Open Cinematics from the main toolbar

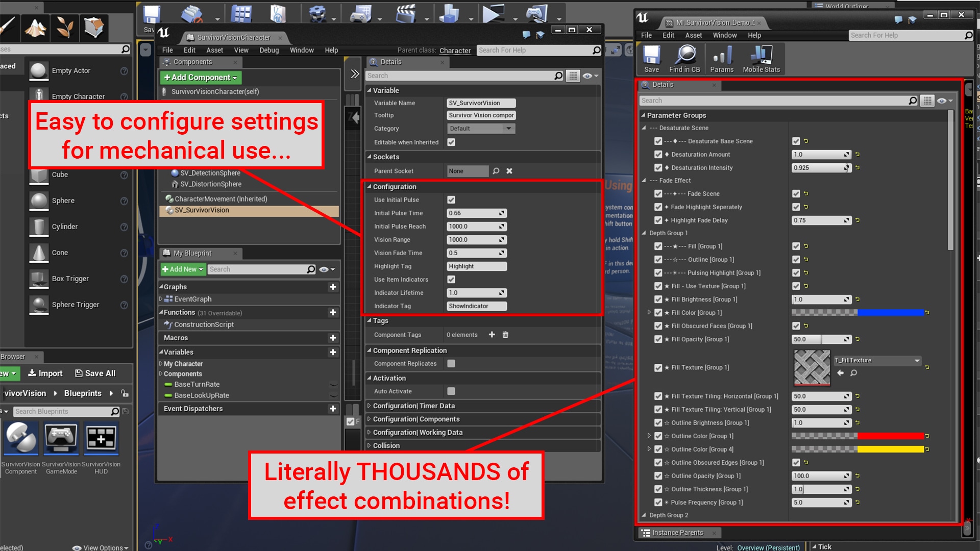click(406, 14)
